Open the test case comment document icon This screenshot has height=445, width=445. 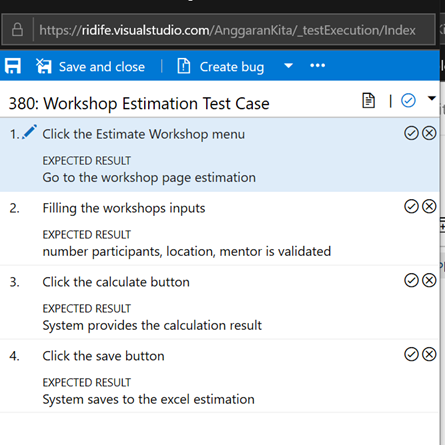(x=368, y=100)
